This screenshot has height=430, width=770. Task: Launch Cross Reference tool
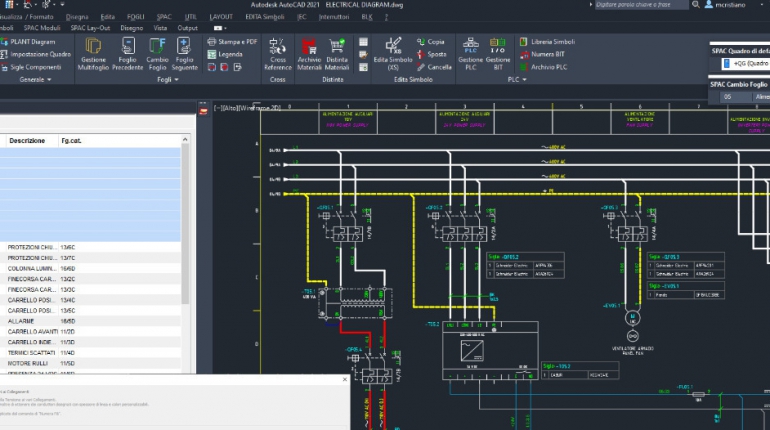point(277,54)
